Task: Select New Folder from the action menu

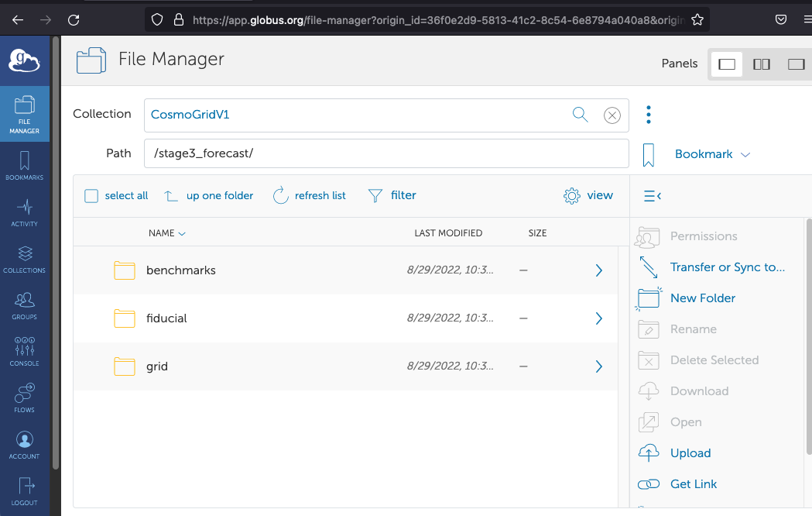Action: pos(702,298)
